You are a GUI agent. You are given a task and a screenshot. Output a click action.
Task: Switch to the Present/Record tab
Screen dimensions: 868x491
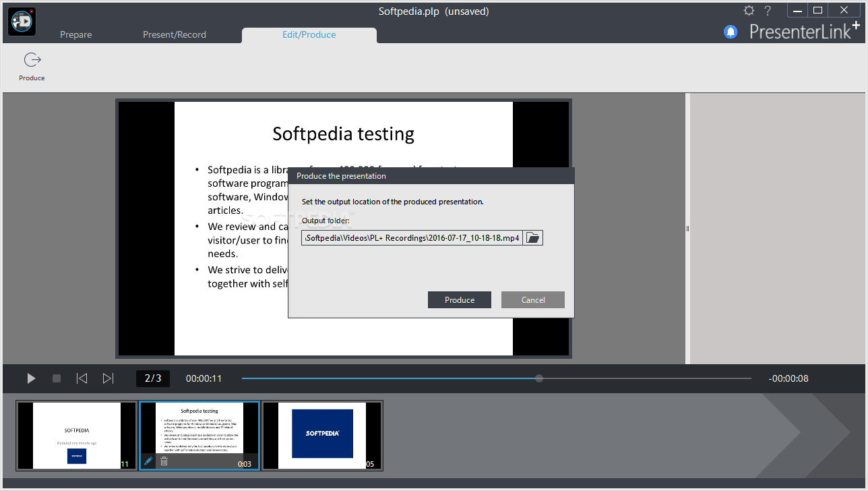coord(175,34)
